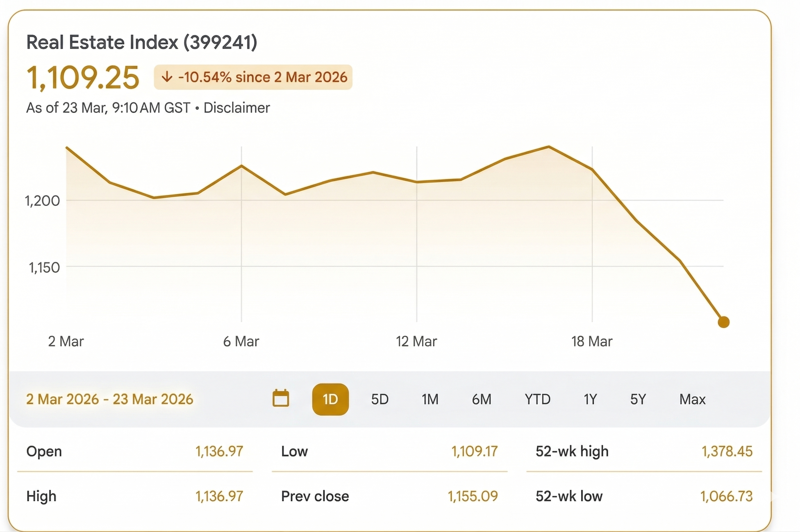The image size is (800, 532).
Task: Click the 52-wk high value 1,378.45
Action: [x=727, y=452]
